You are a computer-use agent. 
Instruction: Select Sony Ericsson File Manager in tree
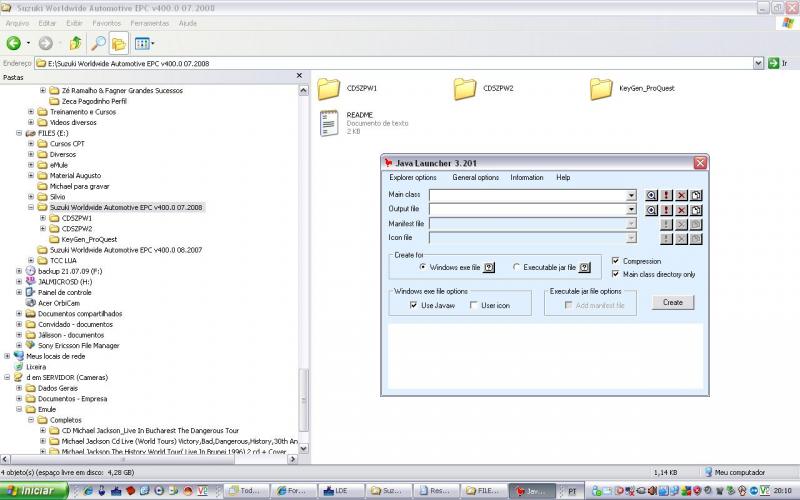point(79,345)
